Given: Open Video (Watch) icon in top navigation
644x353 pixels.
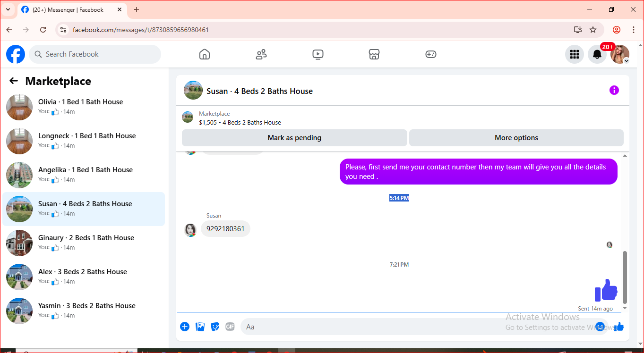Looking at the screenshot, I should pos(318,54).
